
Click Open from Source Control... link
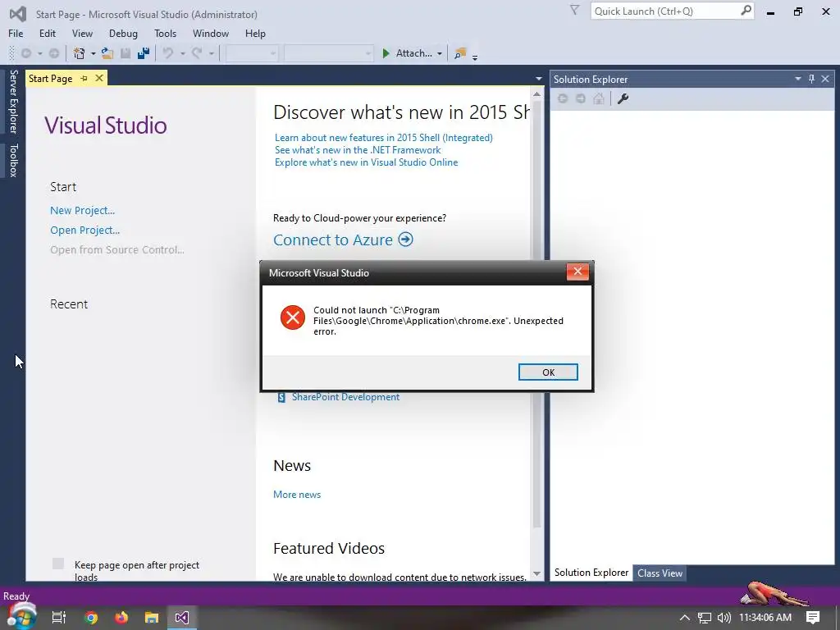(116, 249)
